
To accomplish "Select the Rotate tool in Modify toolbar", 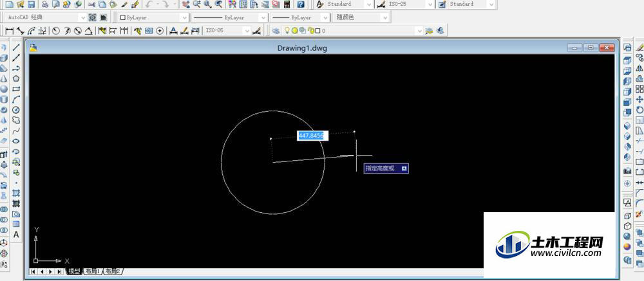I will coord(639,110).
